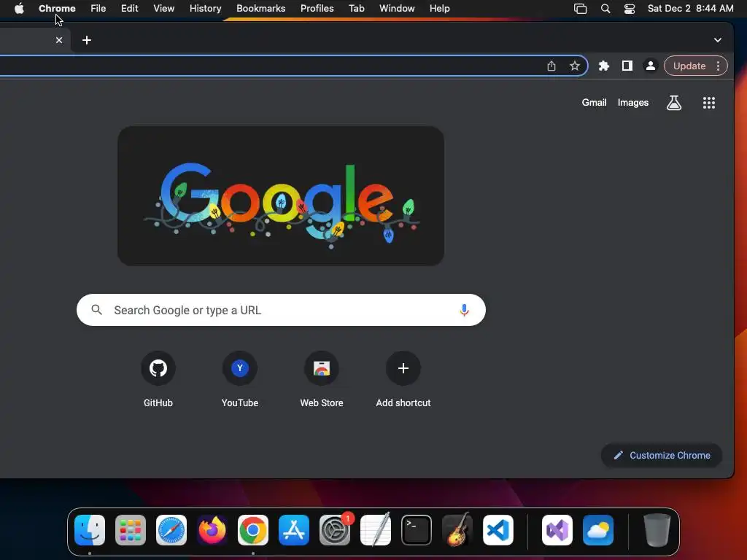Click the date and time clock

coord(690,9)
